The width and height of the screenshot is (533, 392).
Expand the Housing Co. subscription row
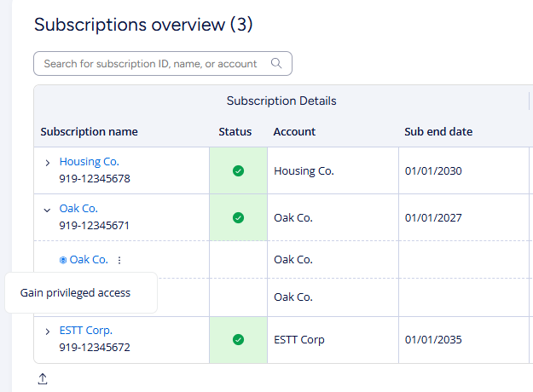tap(47, 162)
